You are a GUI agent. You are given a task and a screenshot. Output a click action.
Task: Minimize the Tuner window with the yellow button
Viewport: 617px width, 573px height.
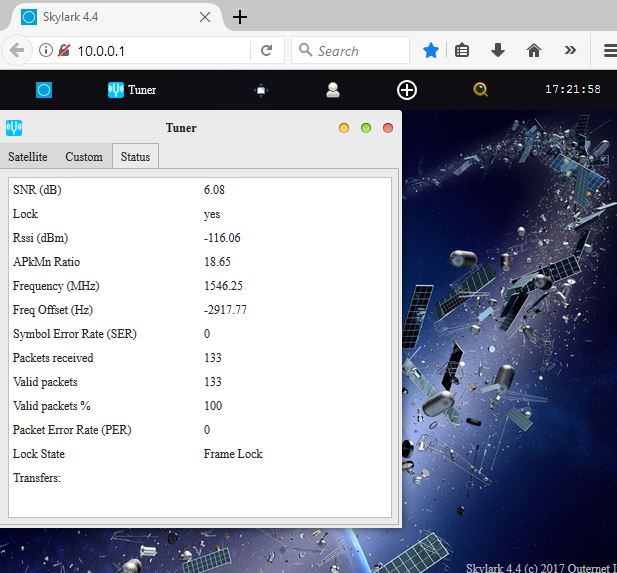click(x=344, y=128)
